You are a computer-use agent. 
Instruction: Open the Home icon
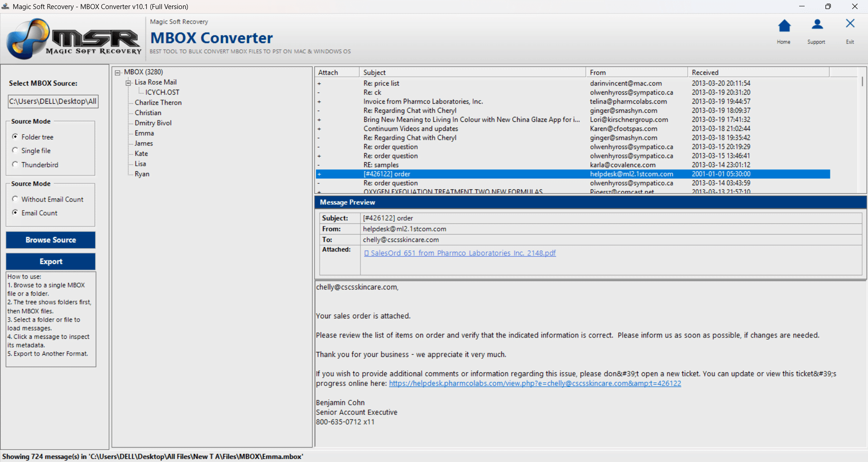784,31
